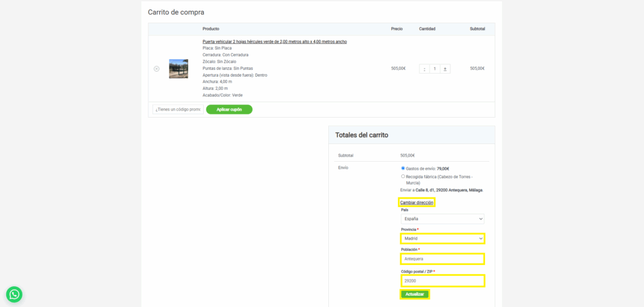Decrease product quantity with minus button
Viewport: 644px width, 307px height.
click(x=425, y=69)
